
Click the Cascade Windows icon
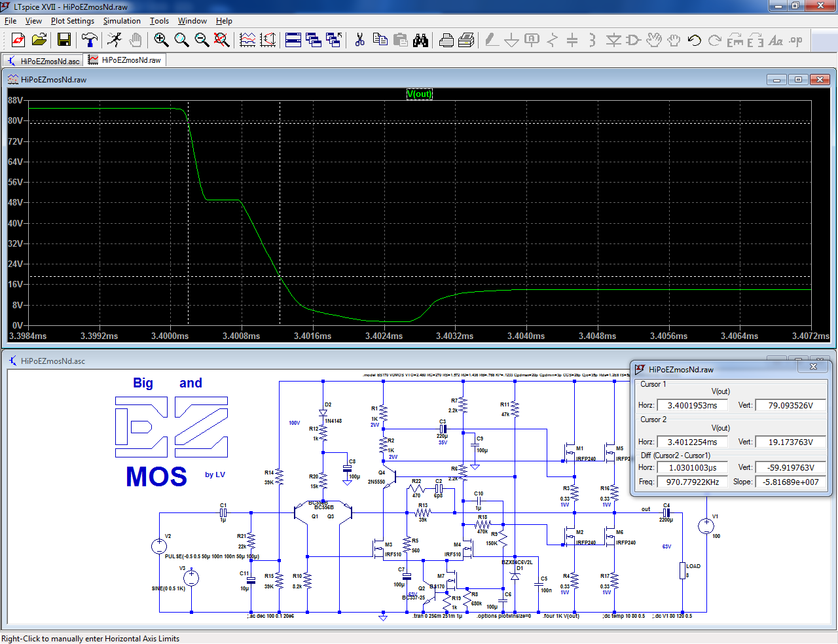pos(314,40)
